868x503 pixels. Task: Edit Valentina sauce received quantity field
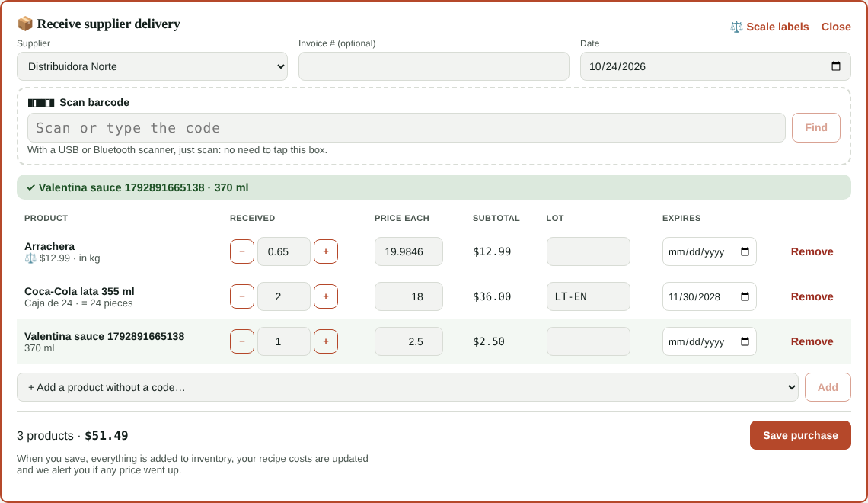(x=284, y=341)
